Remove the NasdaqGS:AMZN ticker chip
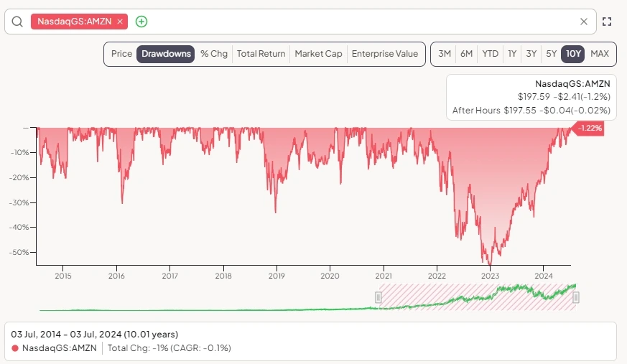This screenshot has height=364, width=627. (x=120, y=22)
